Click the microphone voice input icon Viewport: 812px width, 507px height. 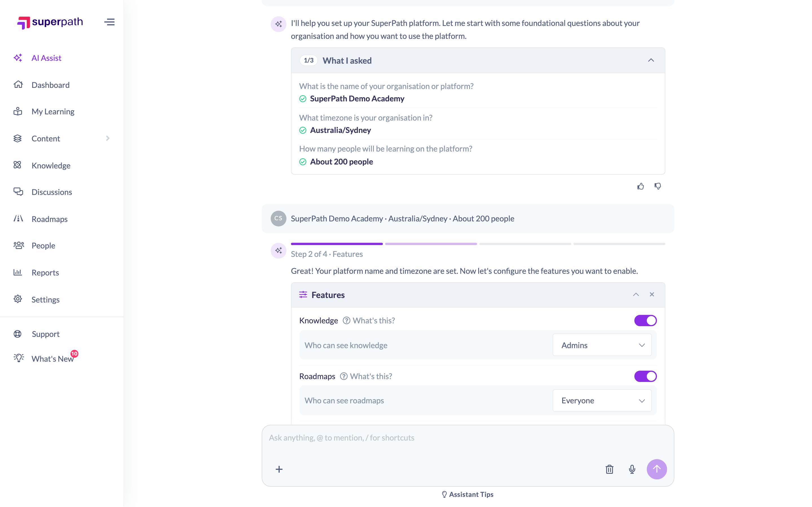pos(632,469)
